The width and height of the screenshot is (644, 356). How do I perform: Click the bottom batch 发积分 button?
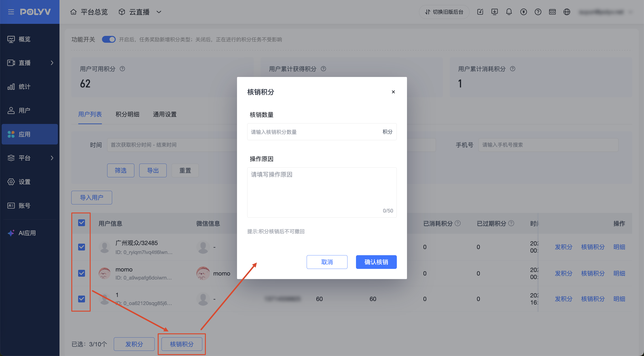tap(134, 344)
